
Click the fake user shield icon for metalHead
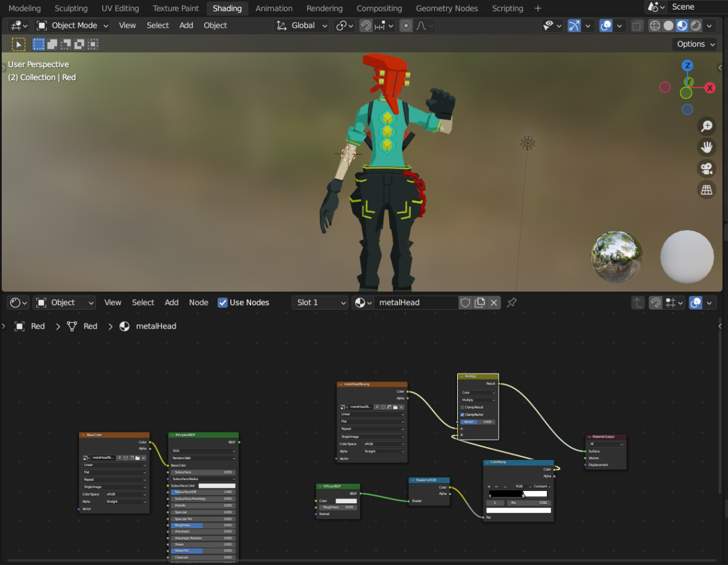pos(466,303)
